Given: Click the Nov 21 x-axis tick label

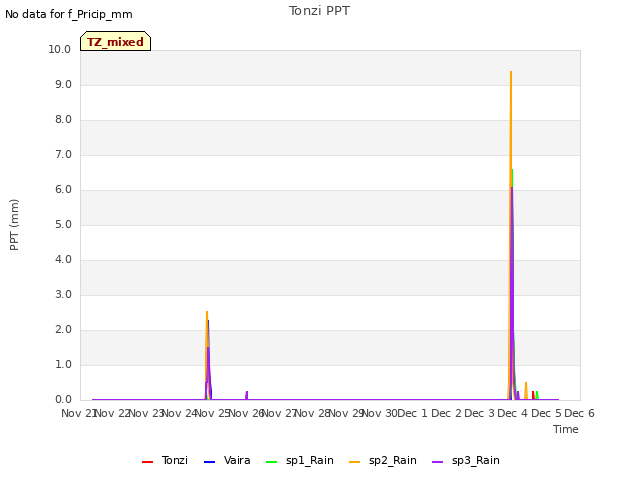Looking at the screenshot, I should pos(78,413).
